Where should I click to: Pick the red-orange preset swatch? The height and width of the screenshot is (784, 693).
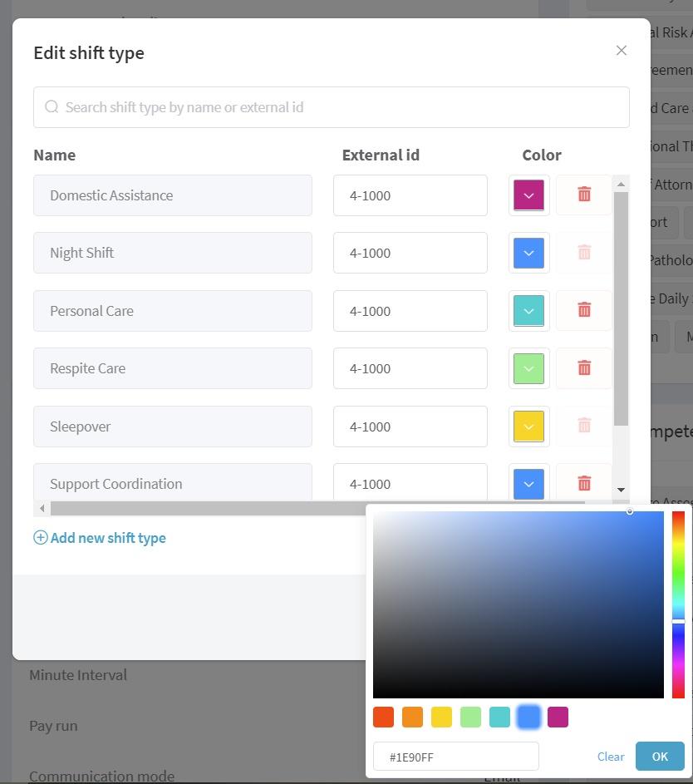tap(383, 717)
